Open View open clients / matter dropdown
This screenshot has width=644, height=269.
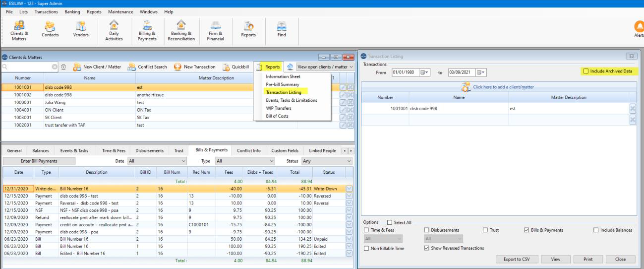point(324,67)
